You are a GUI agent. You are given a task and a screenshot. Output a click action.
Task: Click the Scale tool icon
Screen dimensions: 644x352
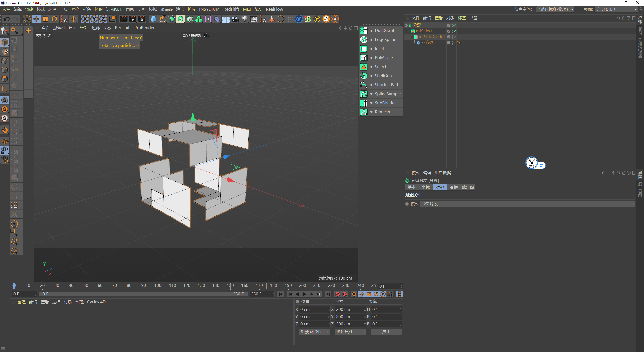tap(45, 19)
